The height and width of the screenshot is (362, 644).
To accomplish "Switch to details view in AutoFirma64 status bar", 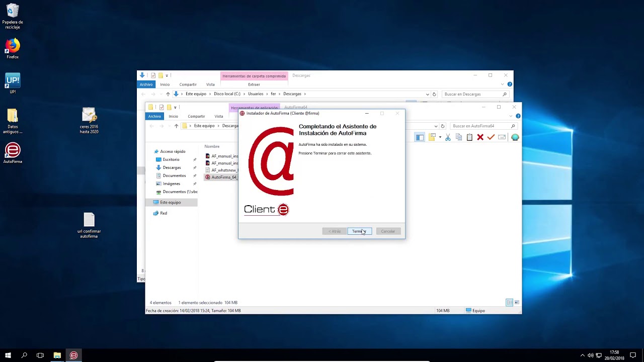I will [509, 303].
